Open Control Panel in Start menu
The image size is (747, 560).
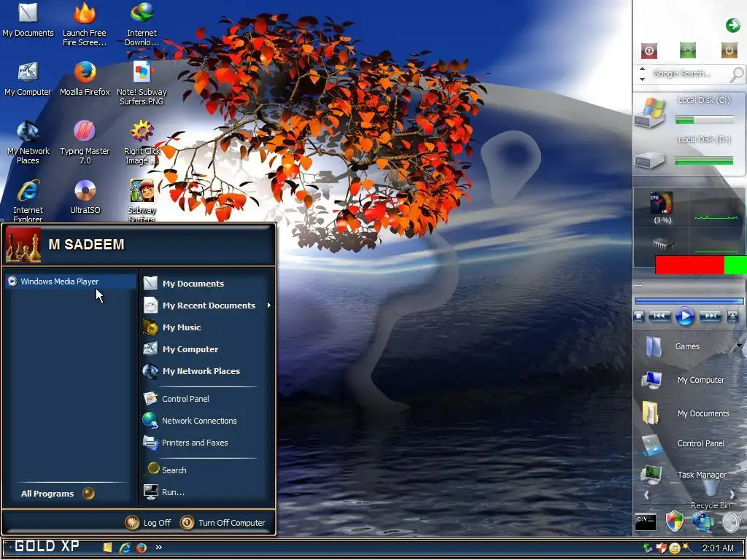click(208, 399)
